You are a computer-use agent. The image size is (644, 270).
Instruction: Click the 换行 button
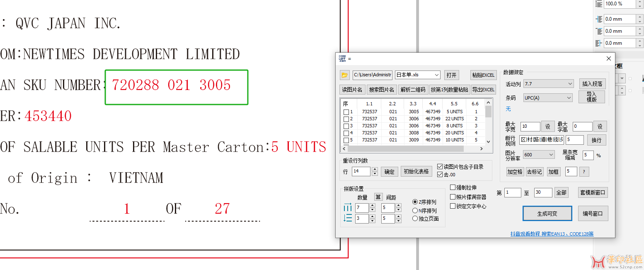click(x=596, y=140)
